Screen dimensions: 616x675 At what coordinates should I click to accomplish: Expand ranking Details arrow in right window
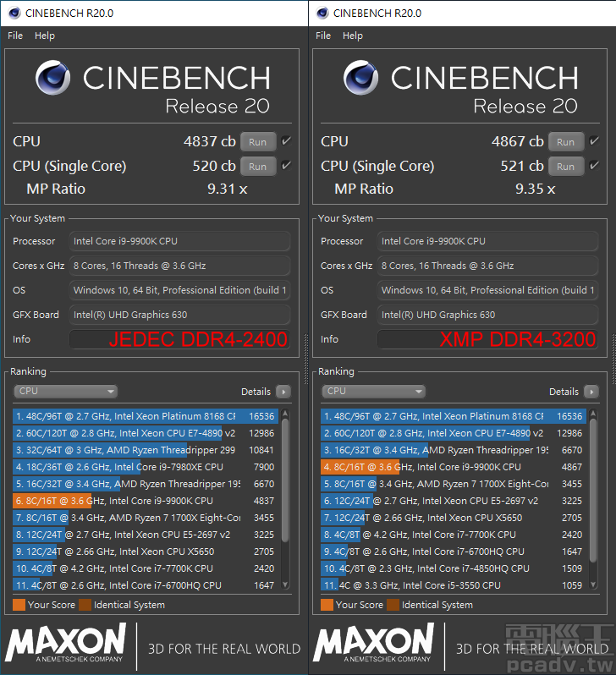tap(591, 392)
